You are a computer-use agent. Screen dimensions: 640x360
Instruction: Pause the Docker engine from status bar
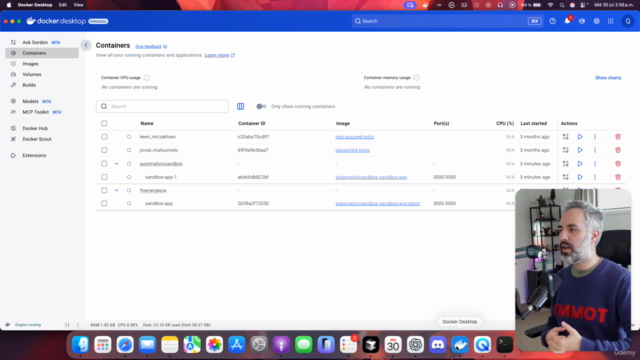(x=67, y=325)
